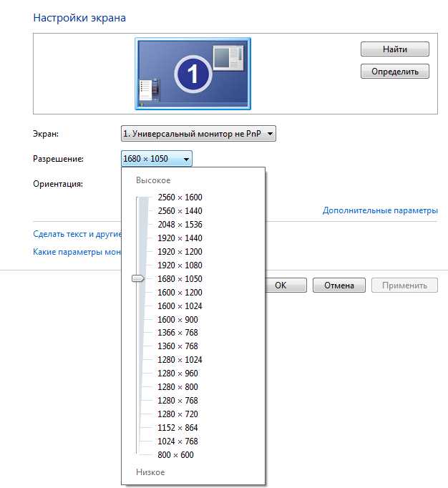Image resolution: width=448 pixels, height=488 pixels.
Task: Open the Сделать текст и другие link
Action: pos(77,234)
